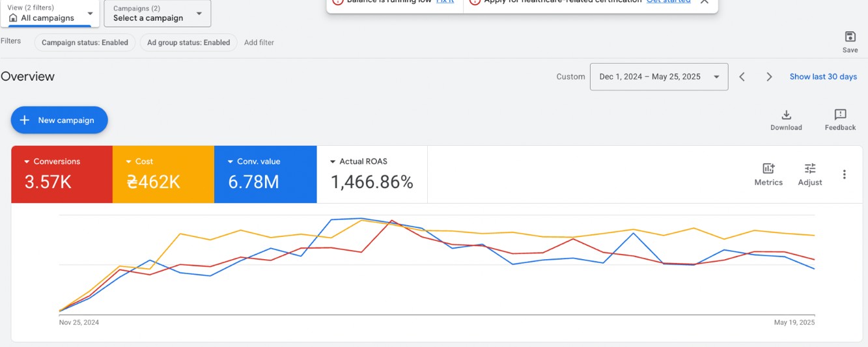The height and width of the screenshot is (347, 868).
Task: Go to next date range arrow
Action: (x=769, y=77)
